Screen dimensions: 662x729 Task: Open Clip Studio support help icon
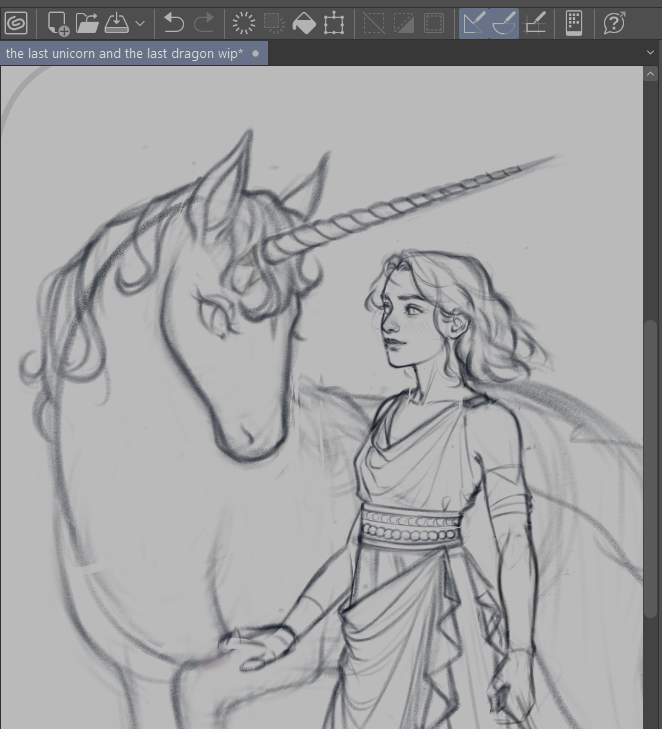[614, 23]
